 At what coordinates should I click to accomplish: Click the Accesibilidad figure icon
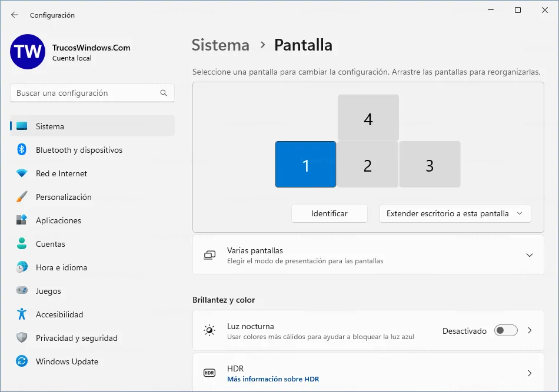click(x=22, y=314)
